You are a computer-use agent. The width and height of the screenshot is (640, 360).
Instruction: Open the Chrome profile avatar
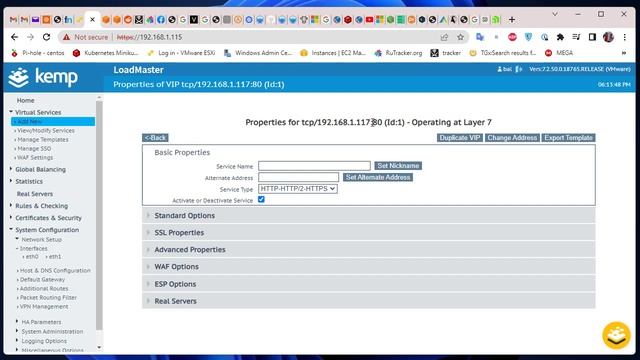608,37
